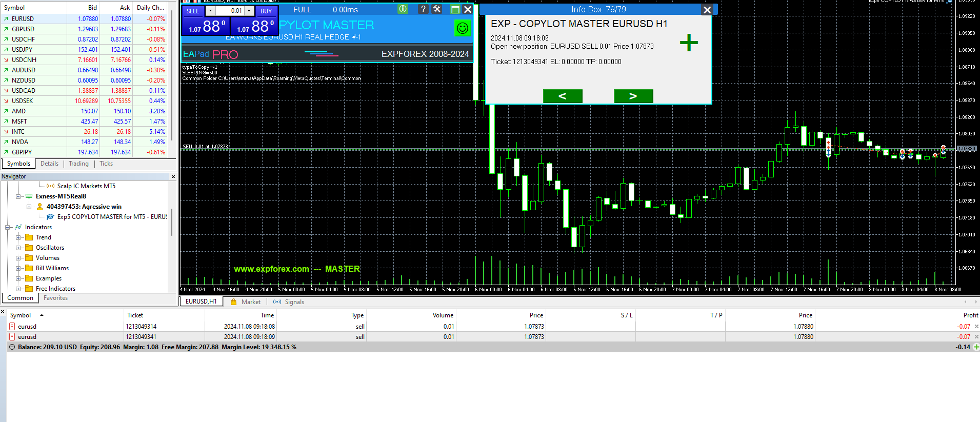The width and height of the screenshot is (980, 422).
Task: Click the green plus icon in balance row
Action: click(976, 347)
